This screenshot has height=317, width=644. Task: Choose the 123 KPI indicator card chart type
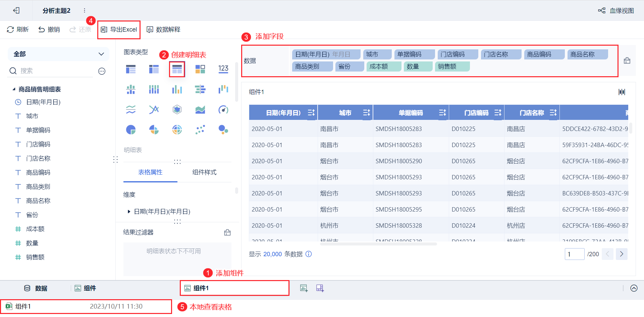(x=223, y=69)
